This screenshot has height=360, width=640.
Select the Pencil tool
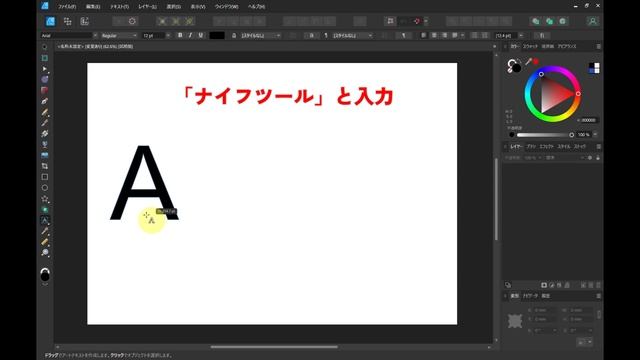pos(44,112)
